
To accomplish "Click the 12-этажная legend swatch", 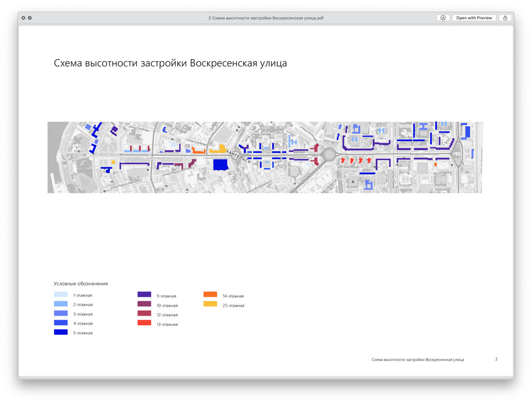I will point(144,314).
